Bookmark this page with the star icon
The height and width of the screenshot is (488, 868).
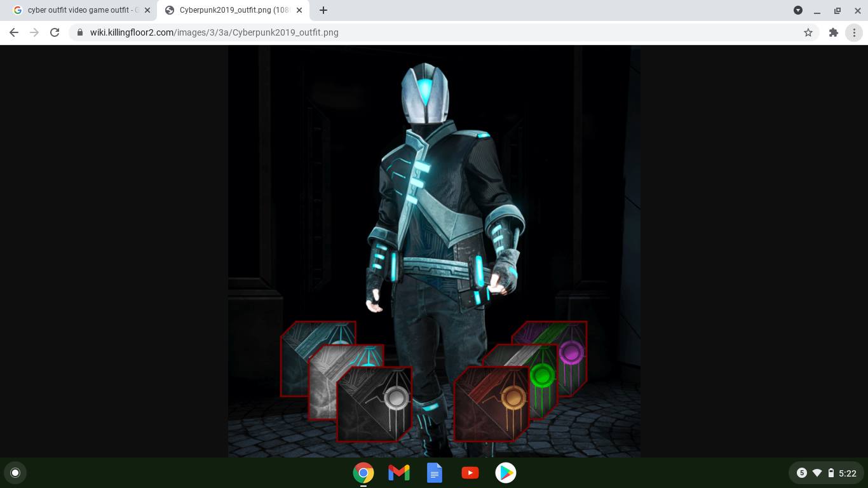(808, 32)
